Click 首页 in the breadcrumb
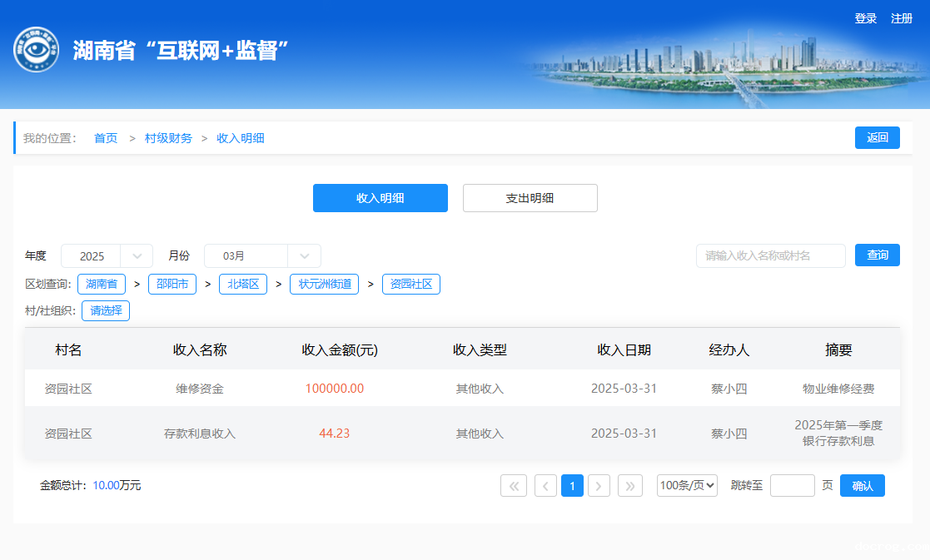930x560 pixels. pyautogui.click(x=106, y=138)
